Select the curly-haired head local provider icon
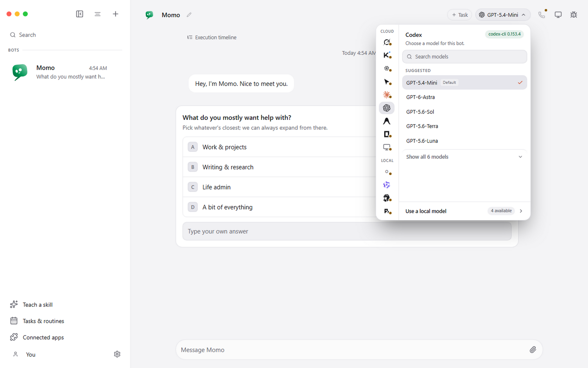588x368 pixels. pyautogui.click(x=386, y=198)
